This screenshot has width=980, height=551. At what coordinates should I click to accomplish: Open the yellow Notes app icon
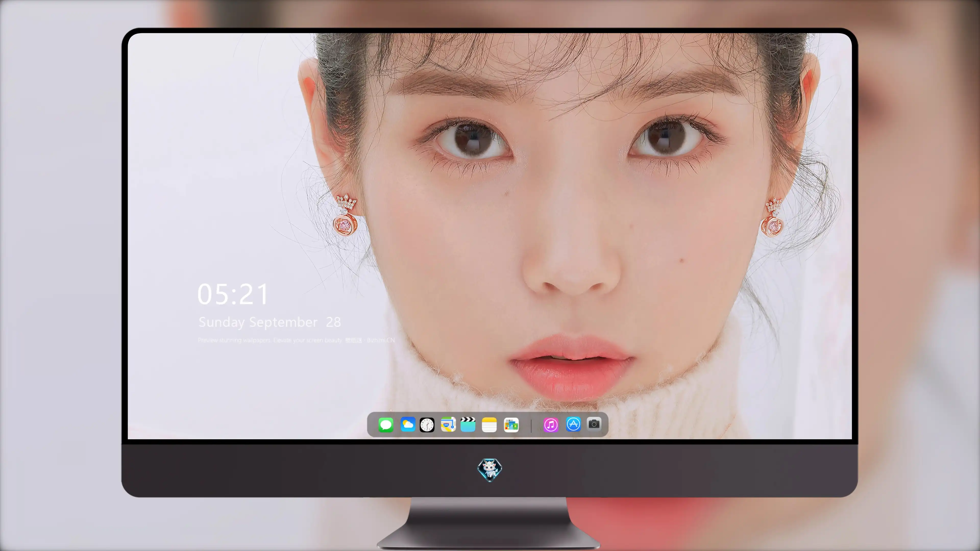point(489,425)
